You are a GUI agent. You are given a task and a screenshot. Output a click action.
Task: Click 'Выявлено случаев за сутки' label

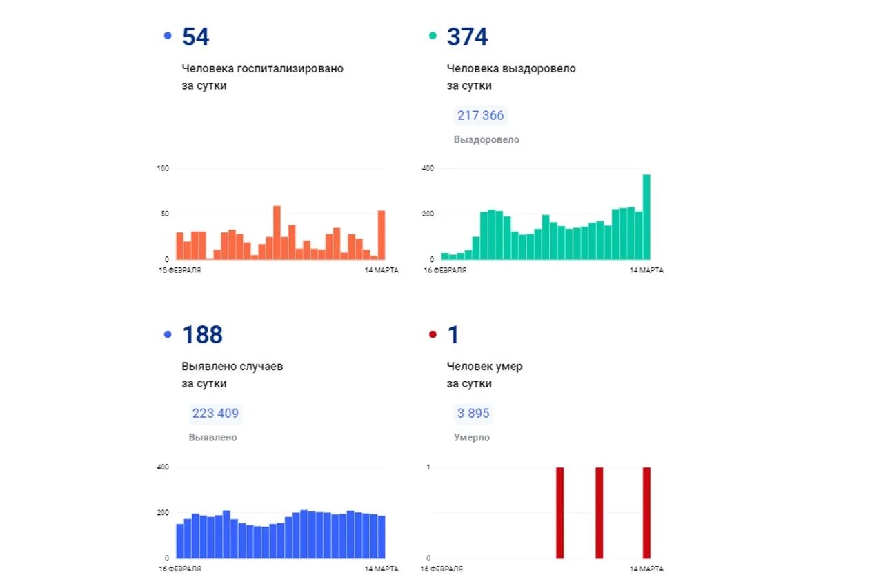232,375
